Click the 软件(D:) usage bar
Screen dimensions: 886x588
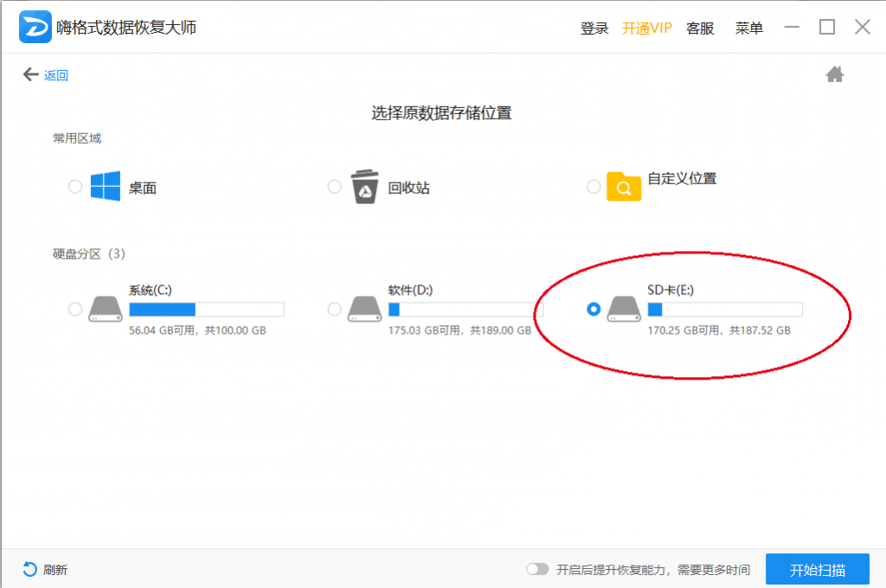(x=465, y=309)
